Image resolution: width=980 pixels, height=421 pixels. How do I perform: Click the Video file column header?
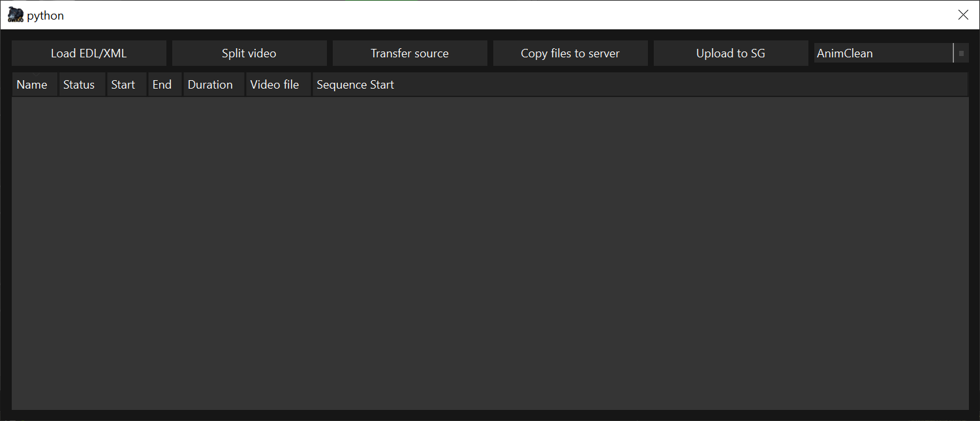tap(275, 85)
